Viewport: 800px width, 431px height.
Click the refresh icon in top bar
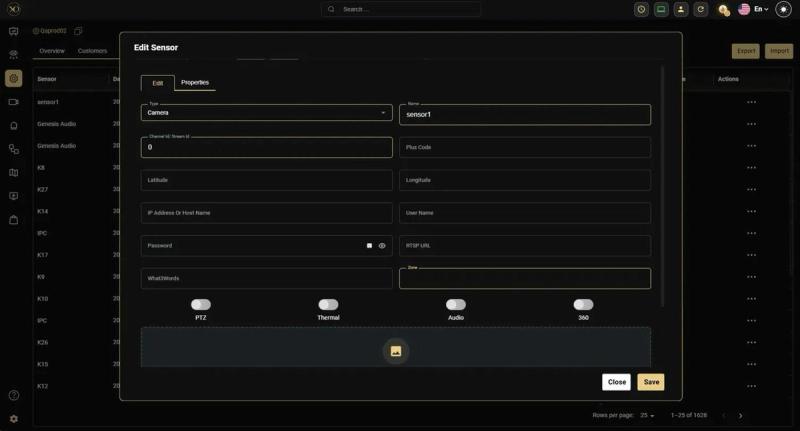click(x=701, y=9)
